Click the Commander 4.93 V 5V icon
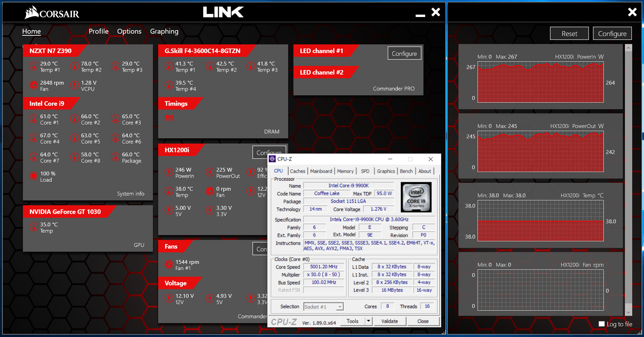Viewport: 644px width, 337px height. pos(210,298)
